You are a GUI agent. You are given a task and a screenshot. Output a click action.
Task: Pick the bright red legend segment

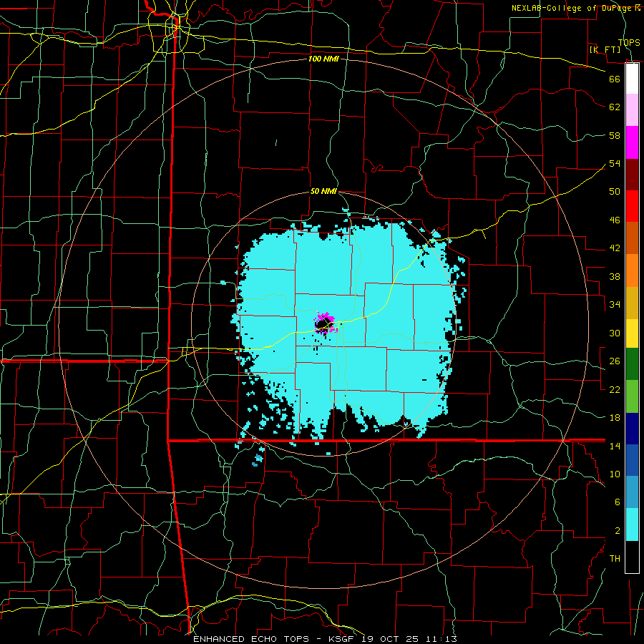tap(632, 206)
